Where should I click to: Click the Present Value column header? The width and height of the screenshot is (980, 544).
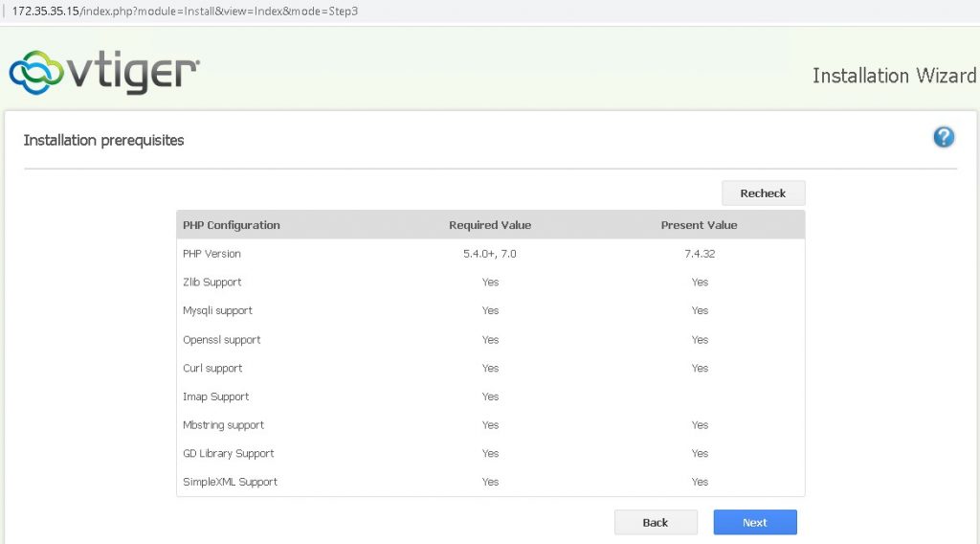tap(699, 225)
